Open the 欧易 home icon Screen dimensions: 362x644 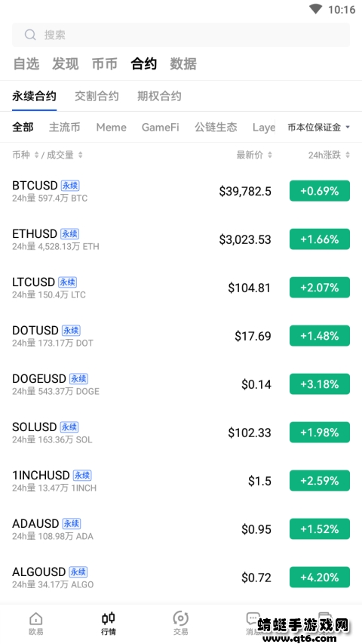coord(36,618)
